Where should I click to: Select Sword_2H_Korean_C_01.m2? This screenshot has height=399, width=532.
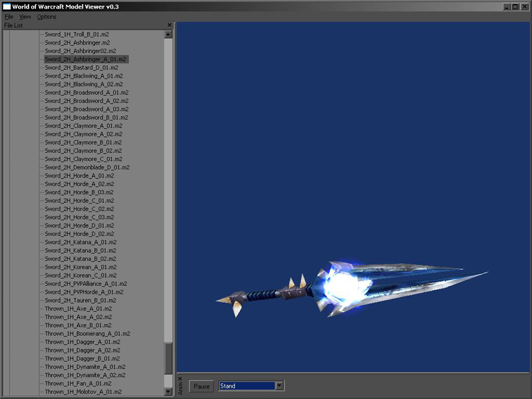click(80, 275)
